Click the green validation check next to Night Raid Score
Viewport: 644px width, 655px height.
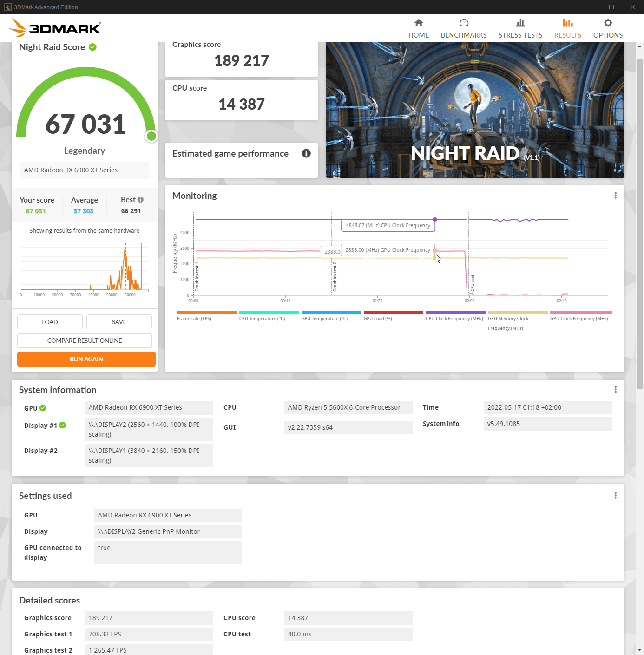pos(92,47)
